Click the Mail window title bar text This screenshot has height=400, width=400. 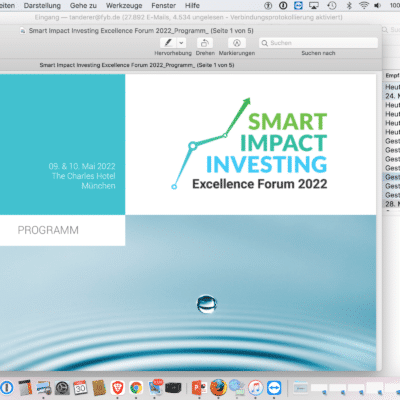[x=188, y=17]
